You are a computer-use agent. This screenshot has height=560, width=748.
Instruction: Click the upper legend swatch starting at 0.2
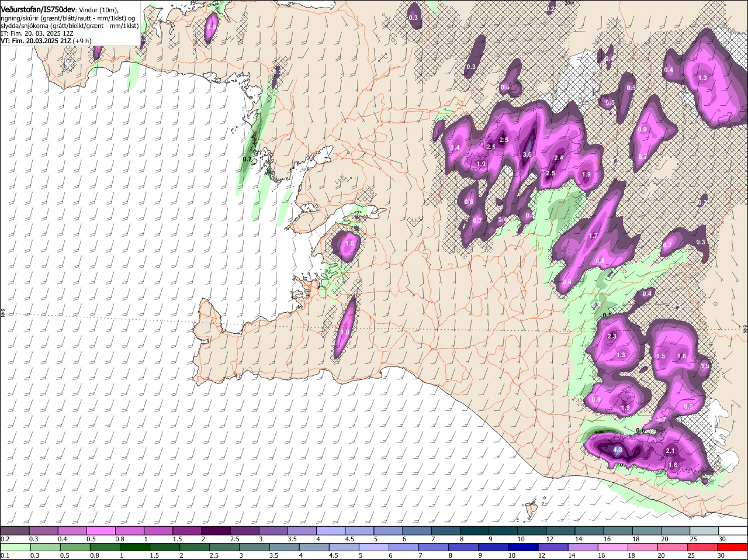[15, 530]
